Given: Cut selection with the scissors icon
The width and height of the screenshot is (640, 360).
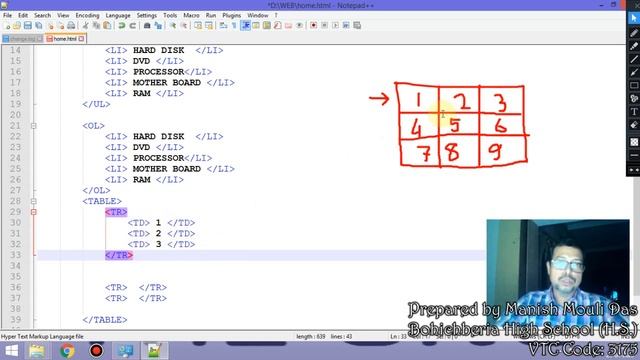Looking at the screenshot, I should pyautogui.click(x=85, y=25).
